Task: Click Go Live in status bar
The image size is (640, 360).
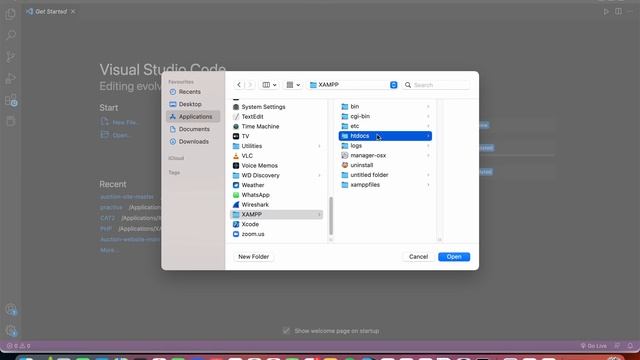Action: pyautogui.click(x=594, y=346)
